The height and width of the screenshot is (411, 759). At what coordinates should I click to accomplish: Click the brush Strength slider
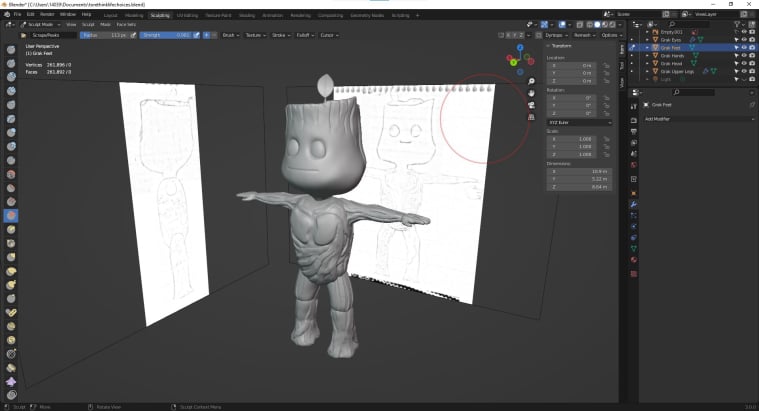[164, 34]
